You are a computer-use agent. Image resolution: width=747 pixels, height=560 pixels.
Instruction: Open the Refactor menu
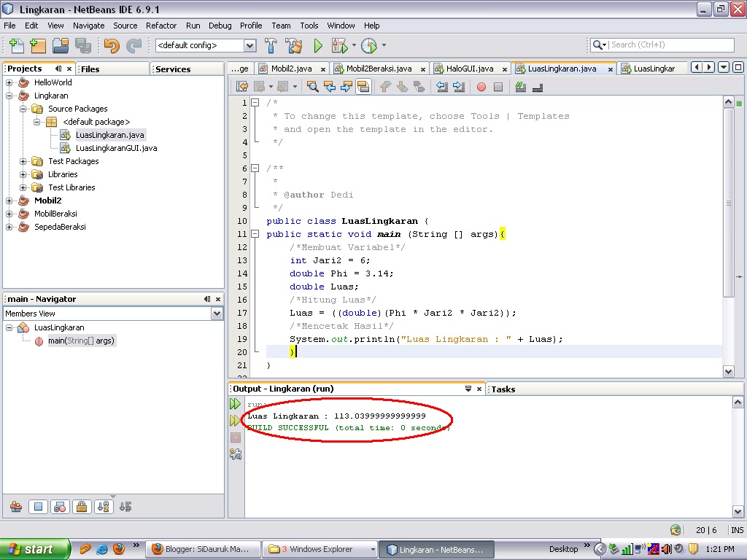pyautogui.click(x=160, y=26)
